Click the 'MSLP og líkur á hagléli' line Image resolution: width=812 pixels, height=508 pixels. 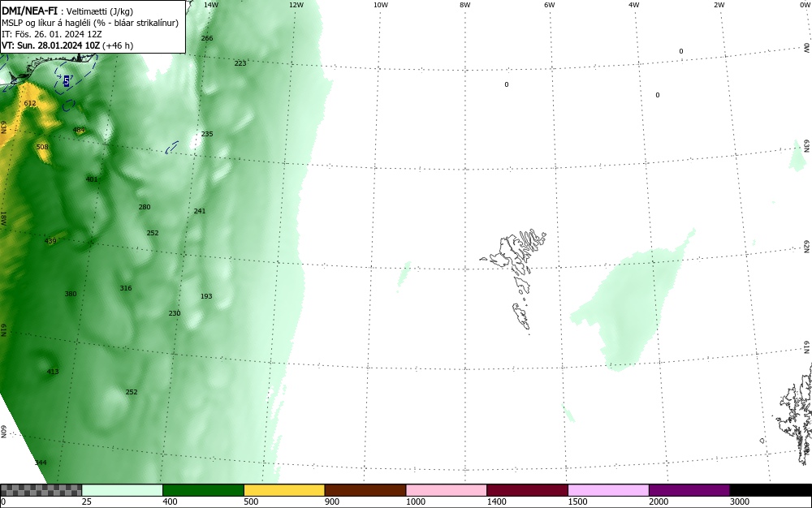pyautogui.click(x=90, y=23)
